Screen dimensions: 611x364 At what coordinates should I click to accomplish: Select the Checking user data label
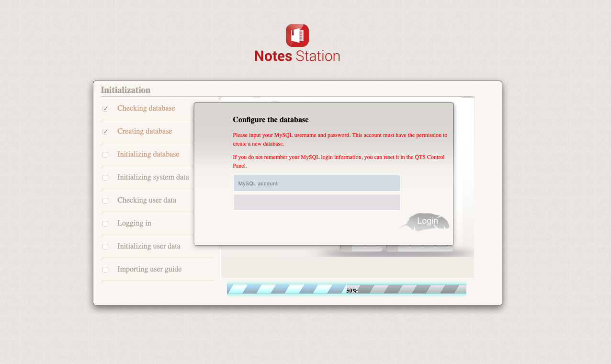click(147, 200)
